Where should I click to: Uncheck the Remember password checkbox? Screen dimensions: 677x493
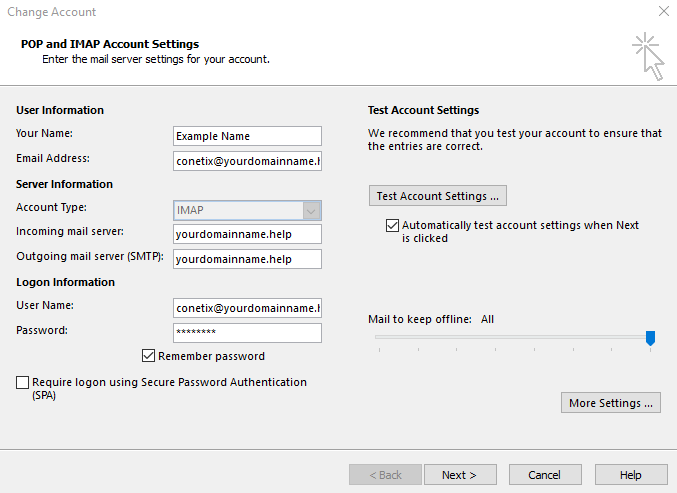[x=149, y=356]
